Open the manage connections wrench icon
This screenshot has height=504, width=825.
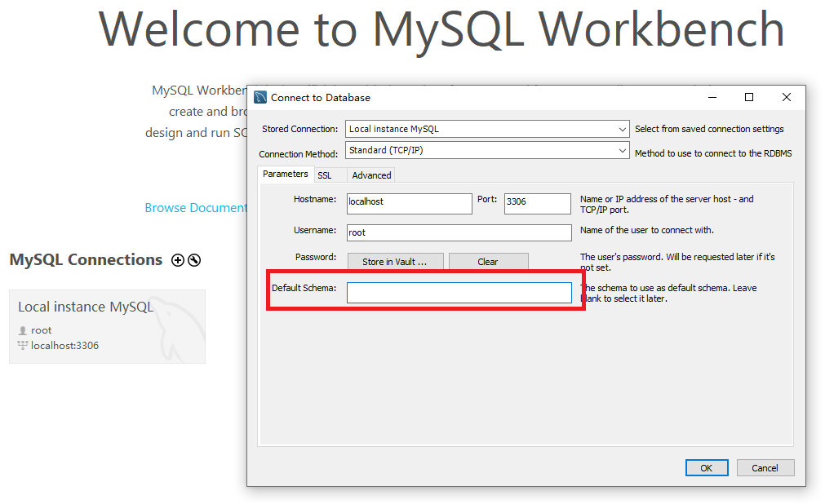[x=194, y=260]
